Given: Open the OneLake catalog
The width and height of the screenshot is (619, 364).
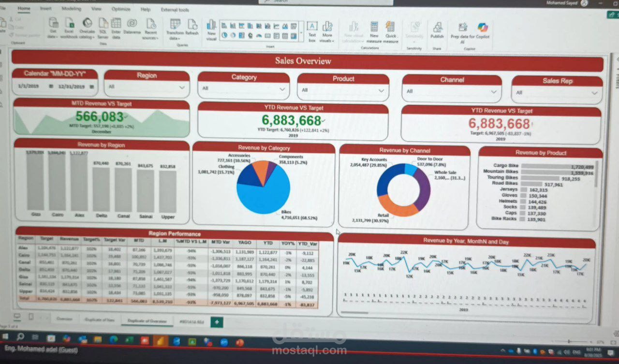Looking at the screenshot, I should click(87, 28).
